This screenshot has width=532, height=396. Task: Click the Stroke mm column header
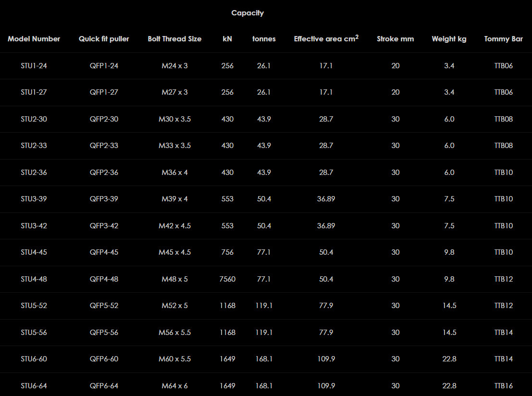[395, 39]
